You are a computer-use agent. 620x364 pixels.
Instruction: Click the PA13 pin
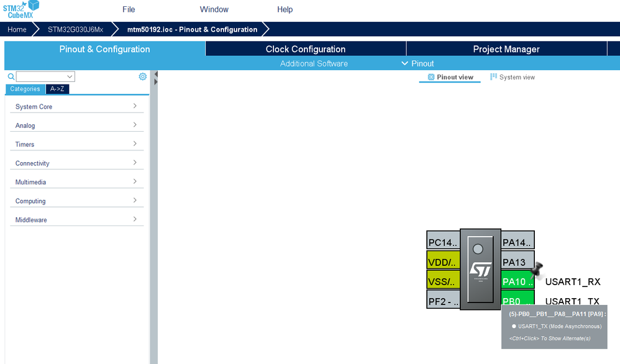517,260
